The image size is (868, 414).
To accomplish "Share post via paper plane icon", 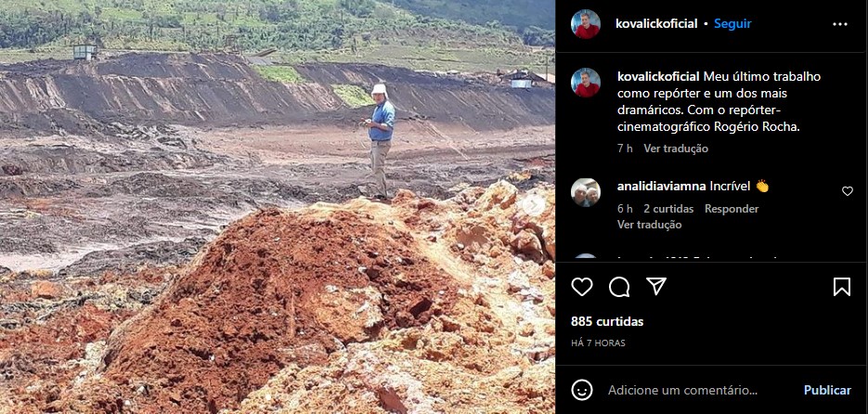I will (x=656, y=286).
